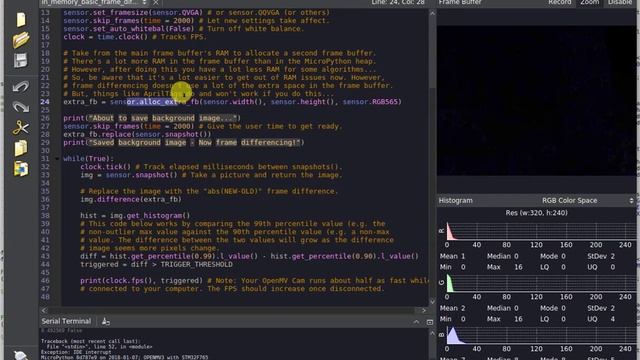Click green channel 'Mean 2' value
Viewport: 640px width, 360px height.
[x=452, y=308]
